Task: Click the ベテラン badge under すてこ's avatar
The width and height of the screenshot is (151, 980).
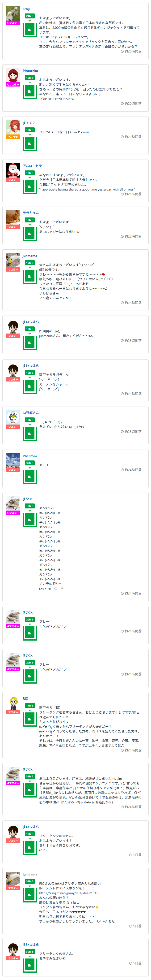Action: (x=13, y=137)
